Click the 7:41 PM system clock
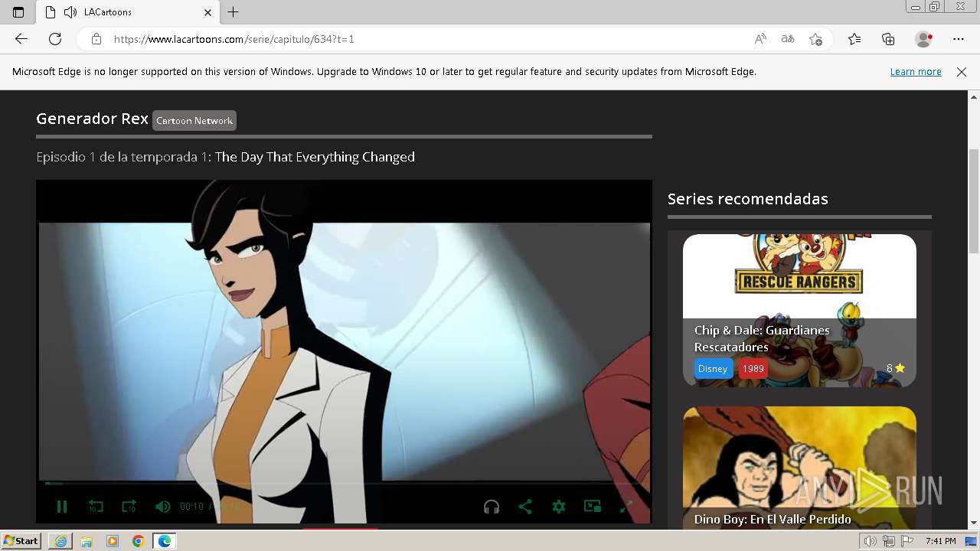The height and width of the screenshot is (551, 980). [x=941, y=541]
